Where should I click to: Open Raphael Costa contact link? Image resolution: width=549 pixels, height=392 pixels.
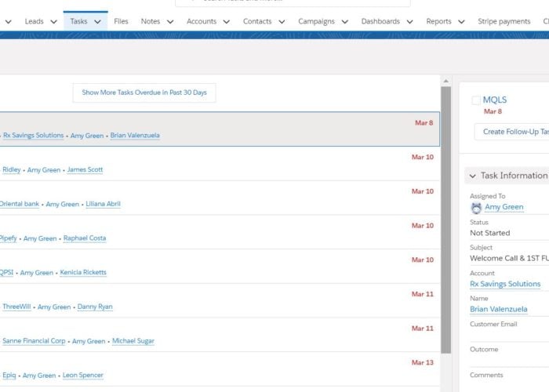pos(85,238)
